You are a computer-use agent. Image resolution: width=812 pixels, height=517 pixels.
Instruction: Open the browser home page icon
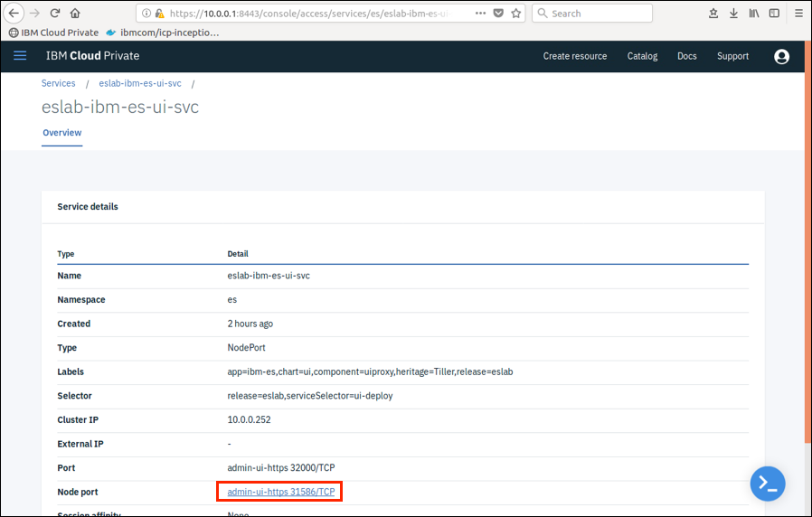(x=75, y=14)
